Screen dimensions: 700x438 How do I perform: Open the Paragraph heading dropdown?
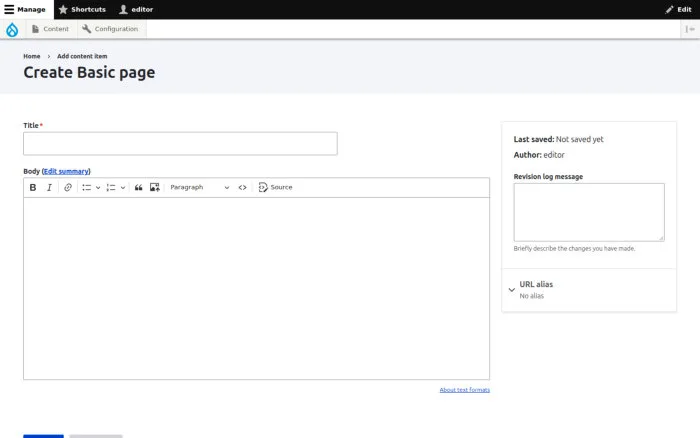click(200, 188)
